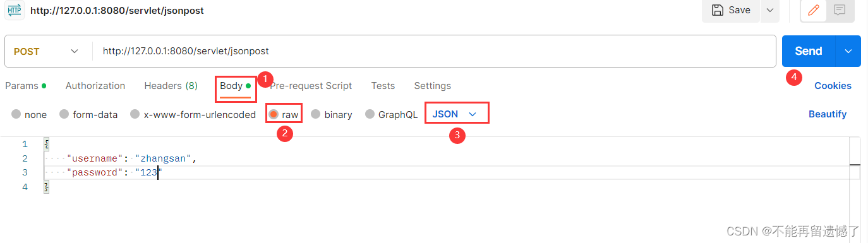Click the floppy disk Save icon
This screenshot has height=243, width=868.
coord(718,10)
